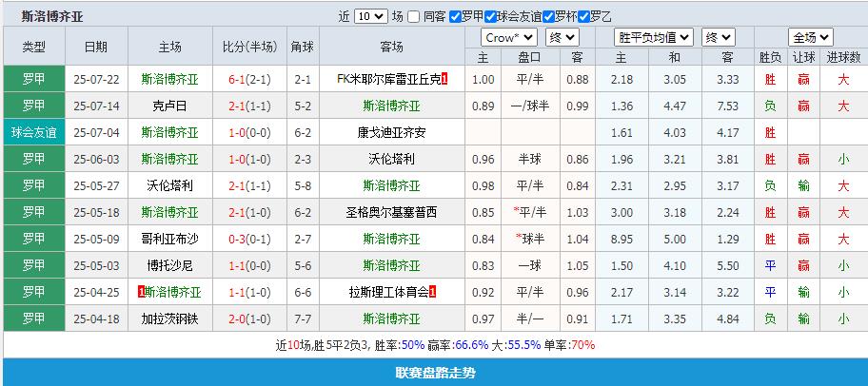
Task: Open the Crow* bookmaker dropdown
Action: (x=508, y=38)
